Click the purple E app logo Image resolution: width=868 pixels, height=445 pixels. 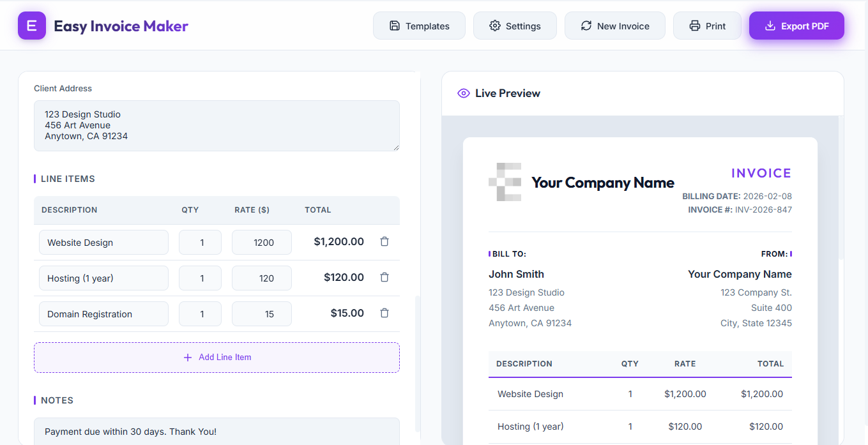point(32,26)
